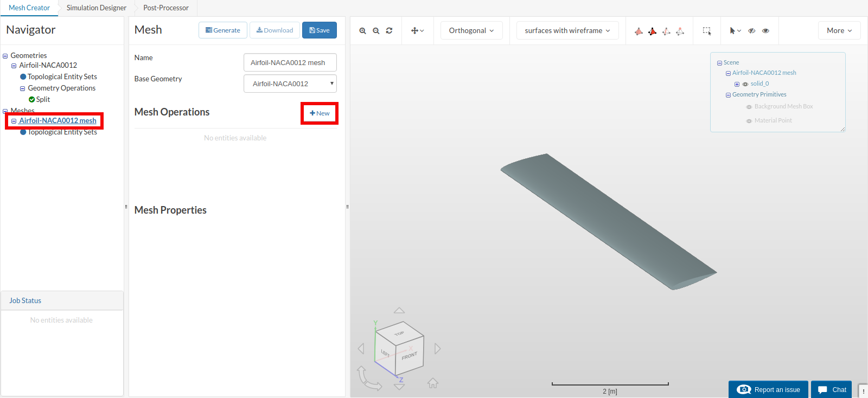
Task: Zoom out of the 3D viewer
Action: 376,31
